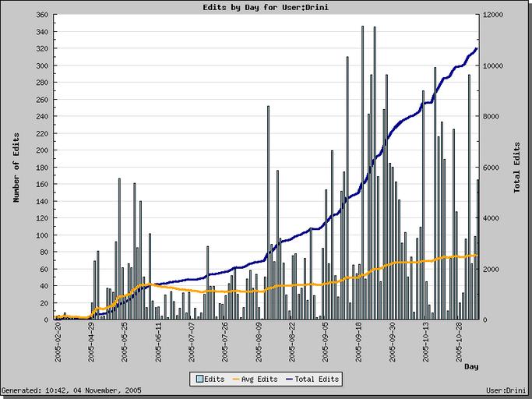Image resolution: width=532 pixels, height=399 pixels.
Task: Click the Edits legend color box
Action: (x=199, y=379)
